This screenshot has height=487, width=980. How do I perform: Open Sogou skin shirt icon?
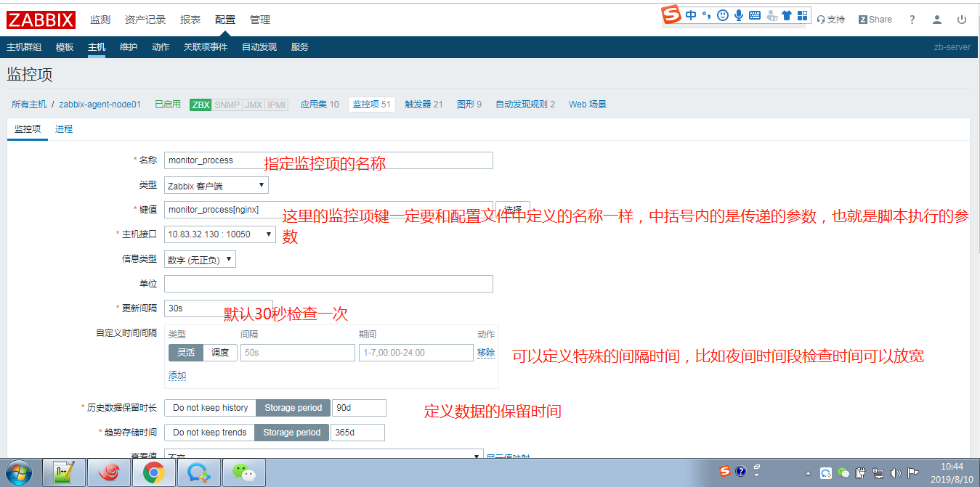[786, 15]
